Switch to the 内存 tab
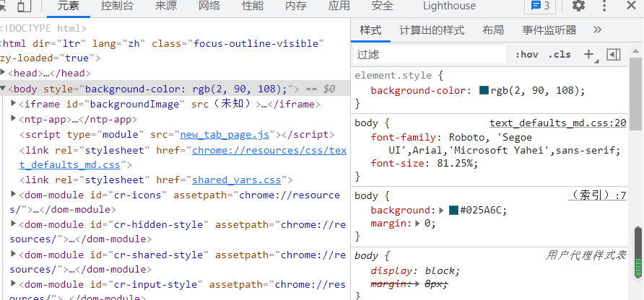This screenshot has width=644, height=300. click(x=296, y=6)
